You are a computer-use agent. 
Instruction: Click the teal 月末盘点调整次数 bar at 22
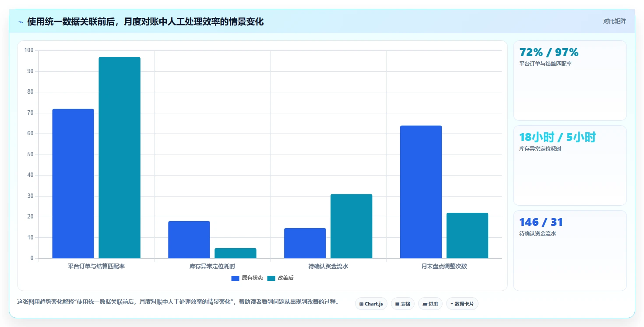(x=468, y=236)
